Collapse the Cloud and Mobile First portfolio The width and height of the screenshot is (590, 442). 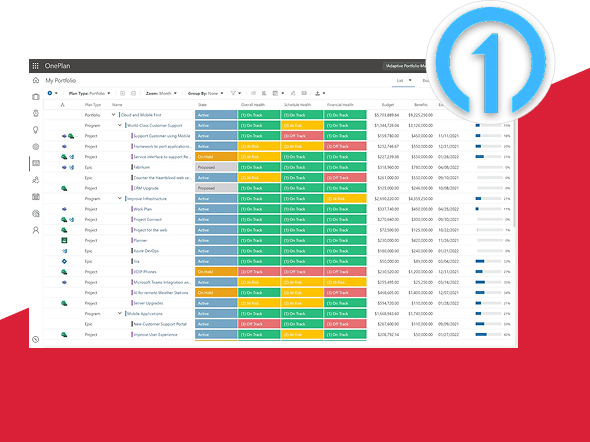(x=113, y=115)
